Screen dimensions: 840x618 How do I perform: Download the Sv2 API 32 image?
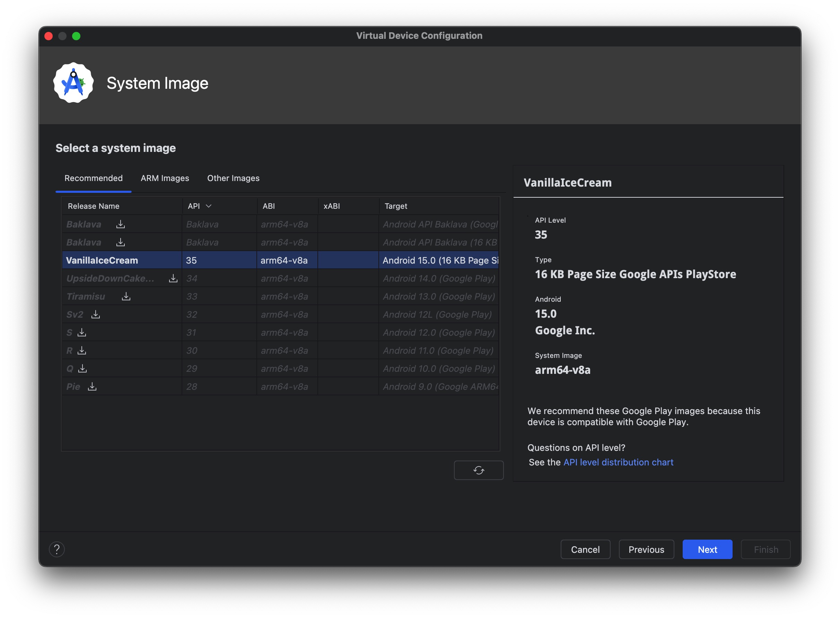[x=96, y=314]
